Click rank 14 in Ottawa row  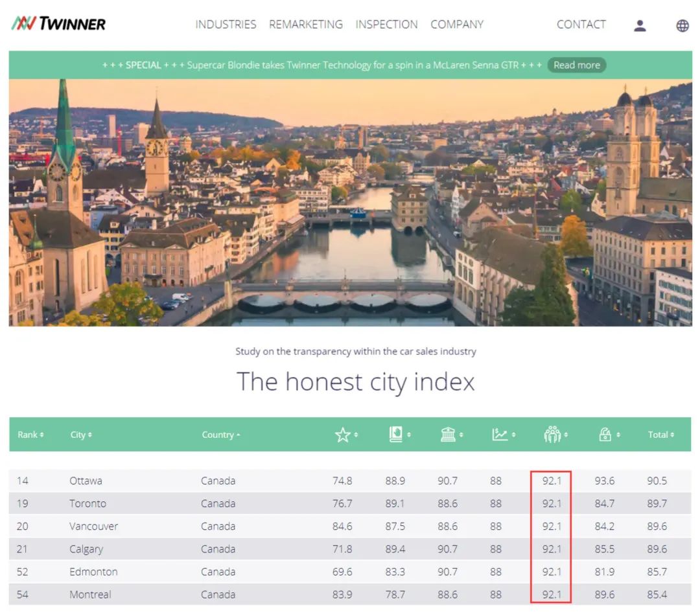coord(22,481)
